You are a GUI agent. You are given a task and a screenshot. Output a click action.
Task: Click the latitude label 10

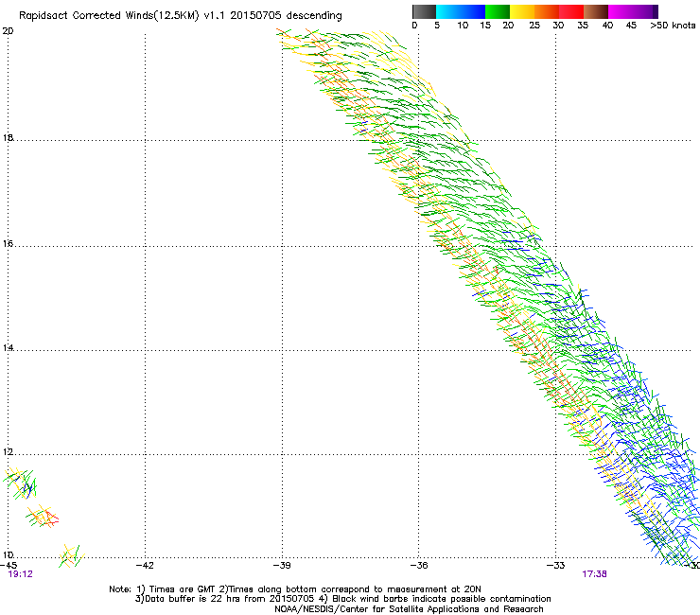point(8,554)
